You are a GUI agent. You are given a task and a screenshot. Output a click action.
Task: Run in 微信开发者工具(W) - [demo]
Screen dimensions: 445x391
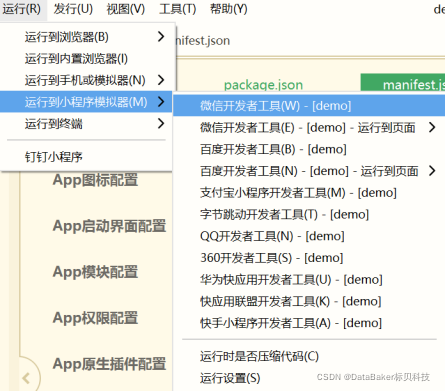point(309,106)
